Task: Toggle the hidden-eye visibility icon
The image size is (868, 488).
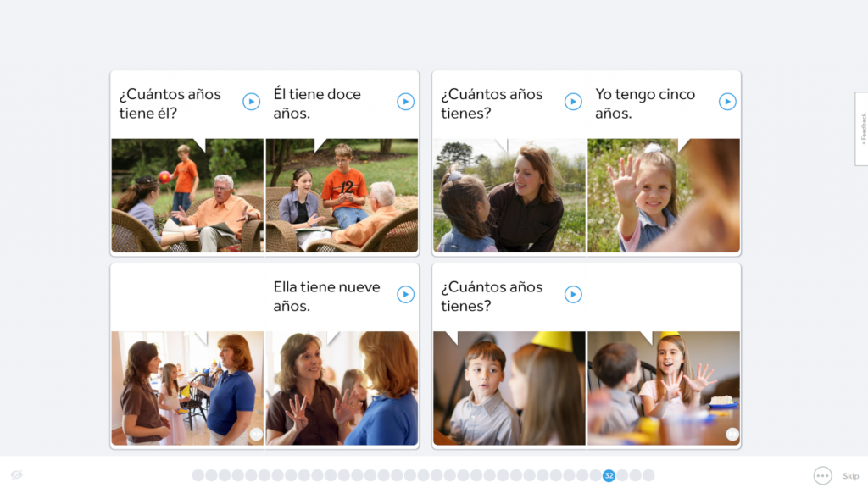Action: pos(17,474)
